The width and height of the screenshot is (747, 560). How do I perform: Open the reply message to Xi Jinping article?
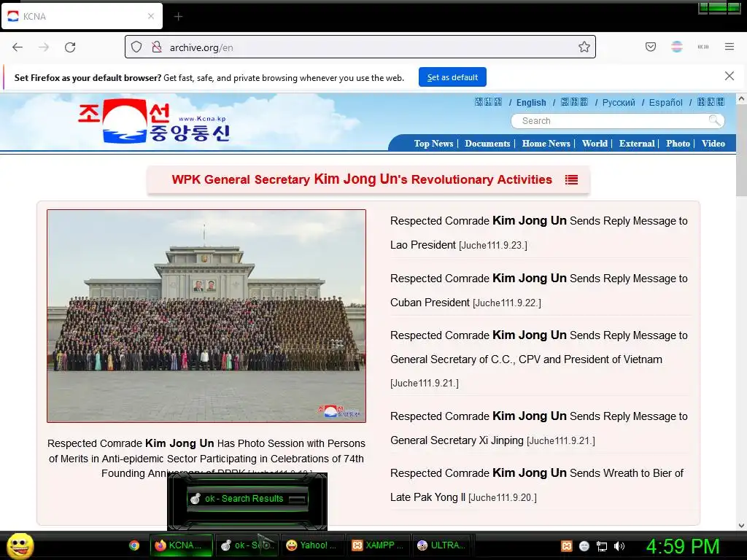[539, 428]
